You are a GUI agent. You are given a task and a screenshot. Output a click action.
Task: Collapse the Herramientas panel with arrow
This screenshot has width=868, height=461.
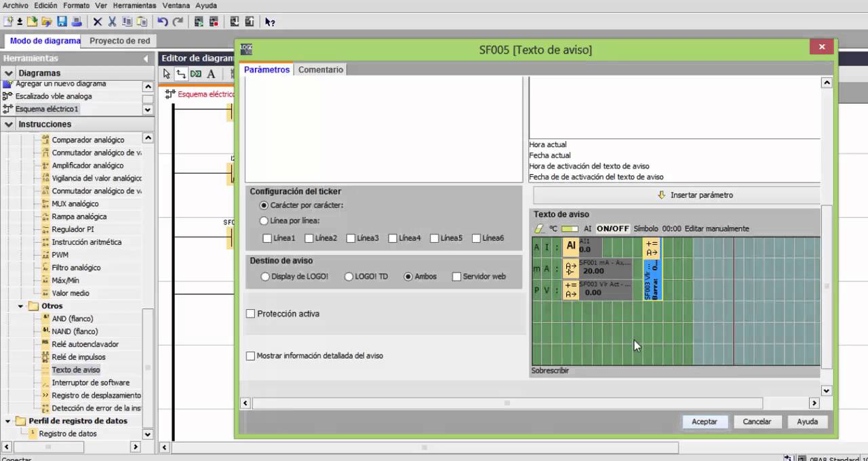click(146, 59)
